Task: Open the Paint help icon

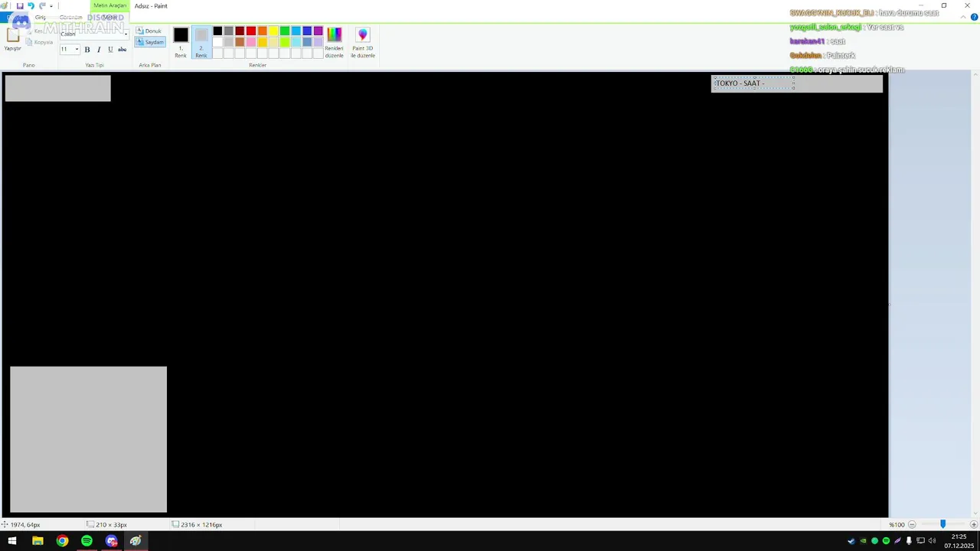Action: click(973, 17)
